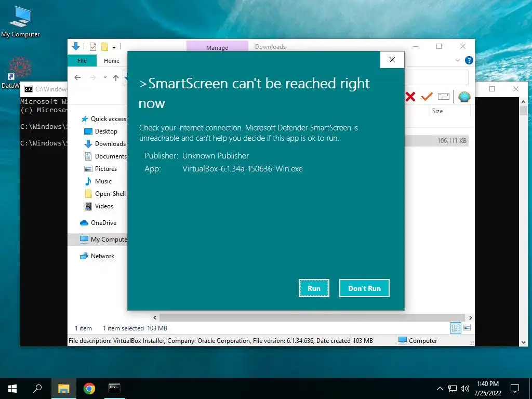Choose Don't Run in SmartScreen dialog
532x399 pixels.
[x=364, y=288]
